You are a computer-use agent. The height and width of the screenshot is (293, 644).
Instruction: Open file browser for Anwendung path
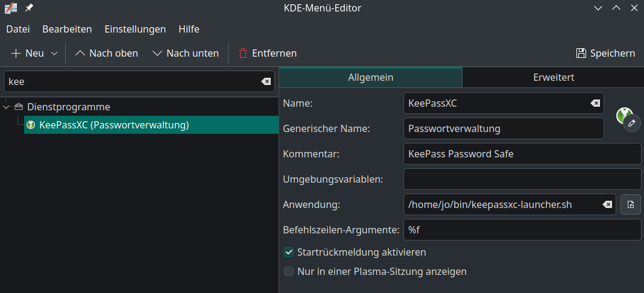631,205
